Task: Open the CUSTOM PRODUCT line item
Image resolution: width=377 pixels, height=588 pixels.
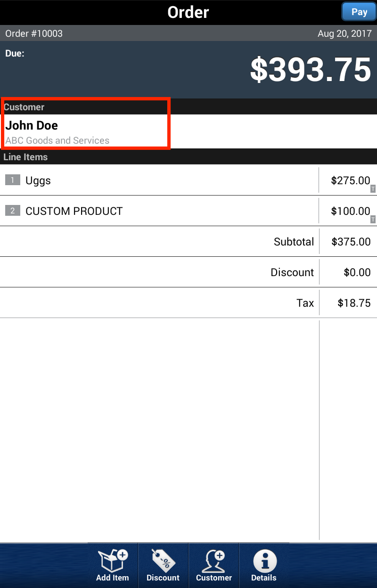Action: [x=74, y=211]
